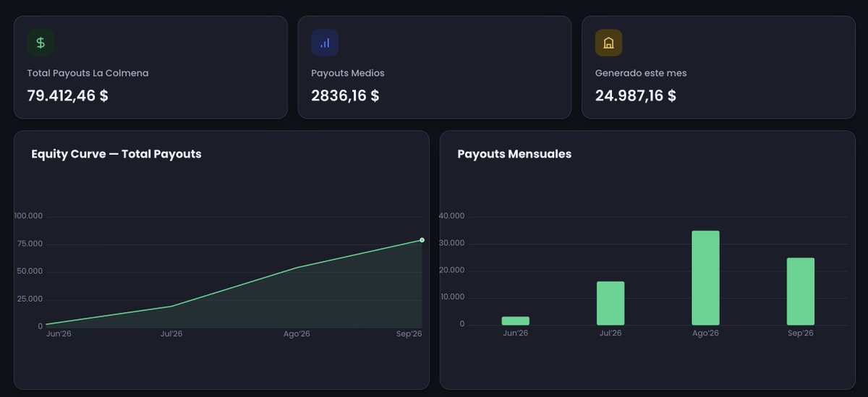Click the Ago'26 label under equity curve
Image resolution: width=868 pixels, height=397 pixels.
pos(297,333)
